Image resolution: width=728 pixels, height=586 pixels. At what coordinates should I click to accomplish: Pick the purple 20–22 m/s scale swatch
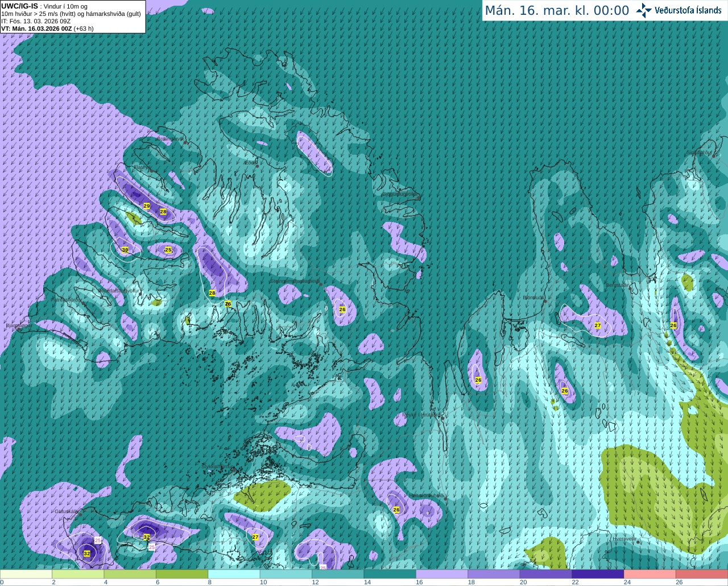click(546, 574)
